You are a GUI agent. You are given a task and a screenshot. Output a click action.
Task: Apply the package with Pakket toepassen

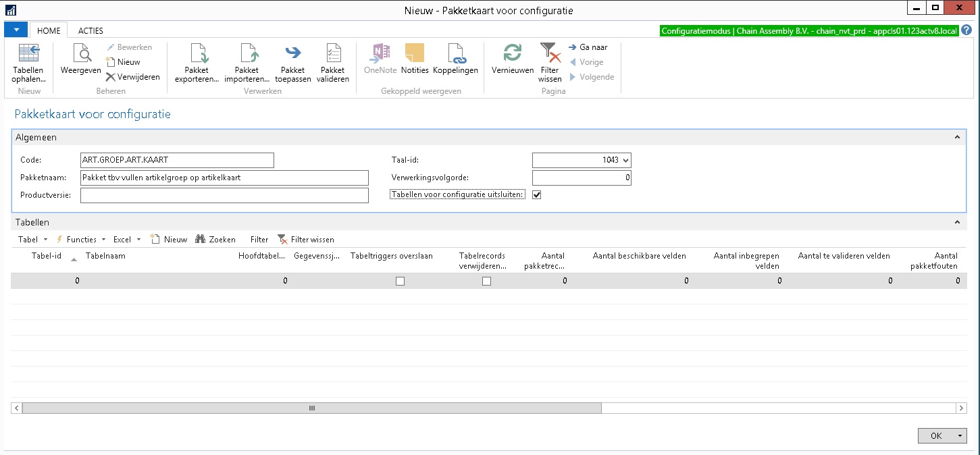coord(292,63)
